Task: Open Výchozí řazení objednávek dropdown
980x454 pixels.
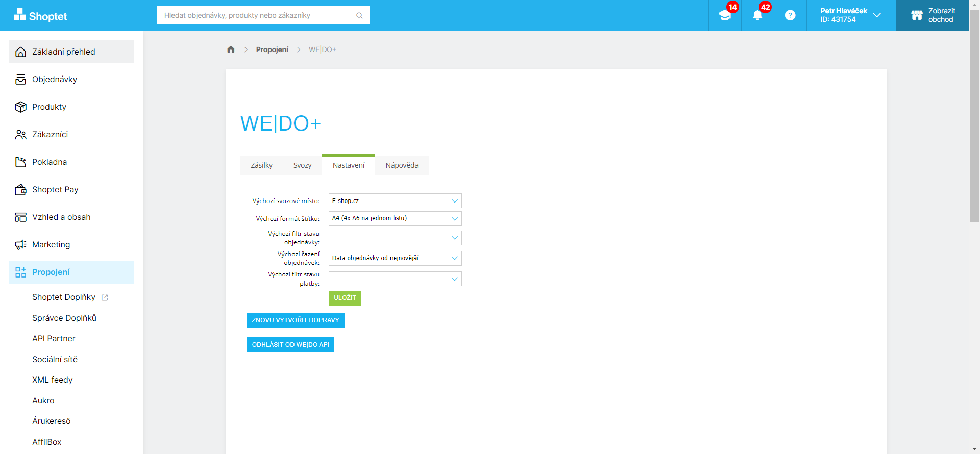Action: 395,258
